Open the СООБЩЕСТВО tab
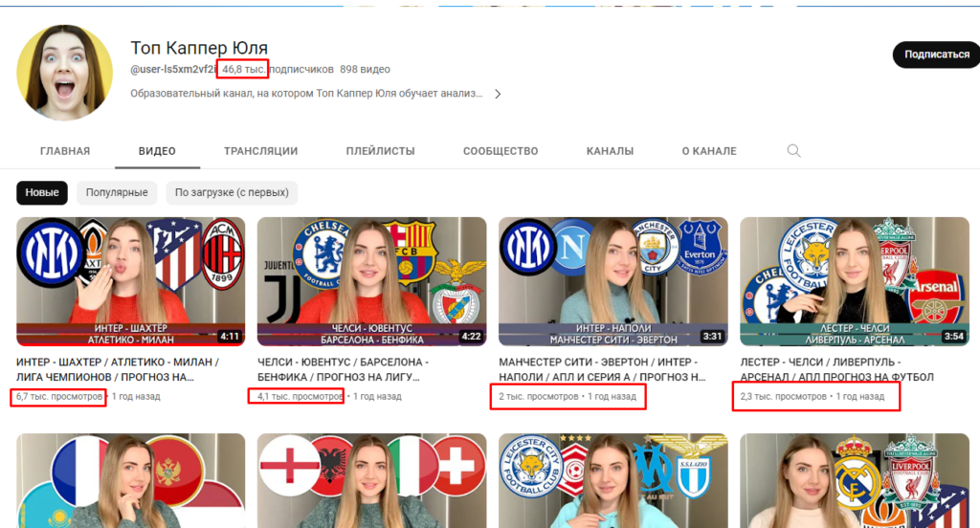This screenshot has height=528, width=980. 500,151
